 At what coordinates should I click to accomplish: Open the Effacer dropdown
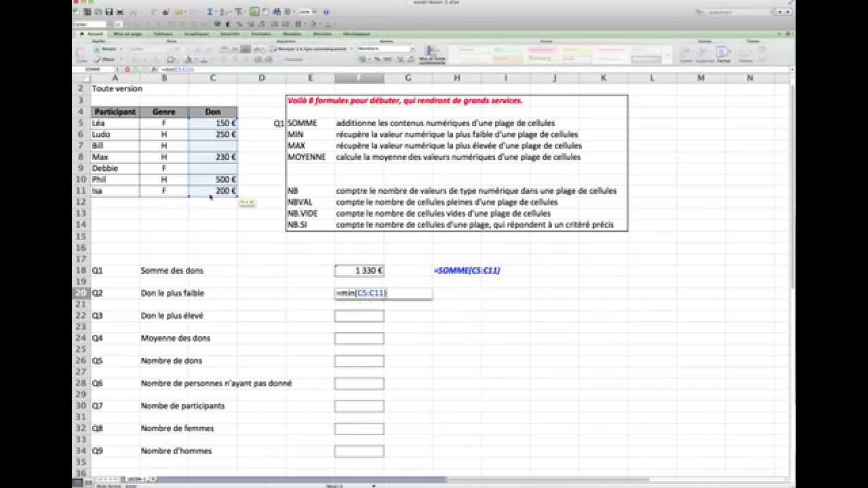108,60
